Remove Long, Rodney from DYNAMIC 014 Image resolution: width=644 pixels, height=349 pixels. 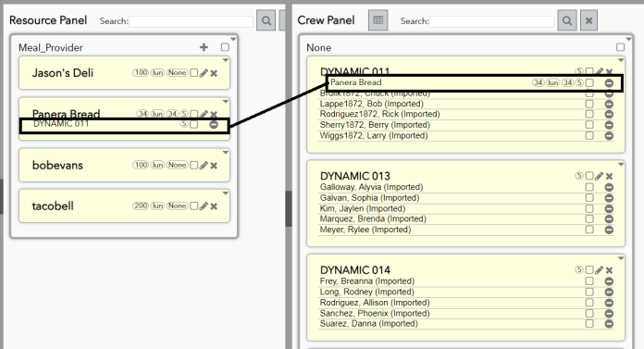pyautogui.click(x=609, y=293)
